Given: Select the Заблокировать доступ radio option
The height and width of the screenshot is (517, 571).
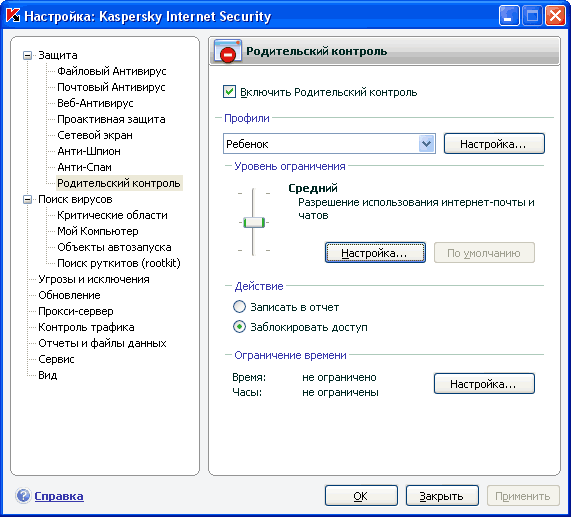Looking at the screenshot, I should point(239,327).
